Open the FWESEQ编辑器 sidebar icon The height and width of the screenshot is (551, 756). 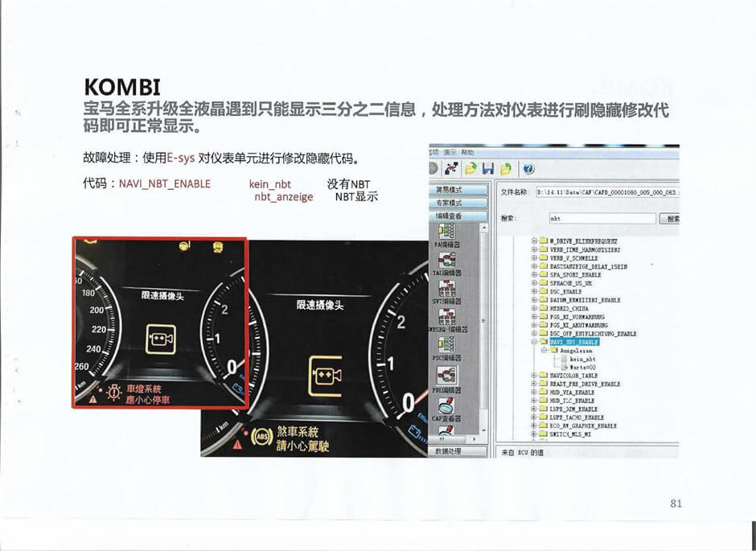pyautogui.click(x=446, y=317)
